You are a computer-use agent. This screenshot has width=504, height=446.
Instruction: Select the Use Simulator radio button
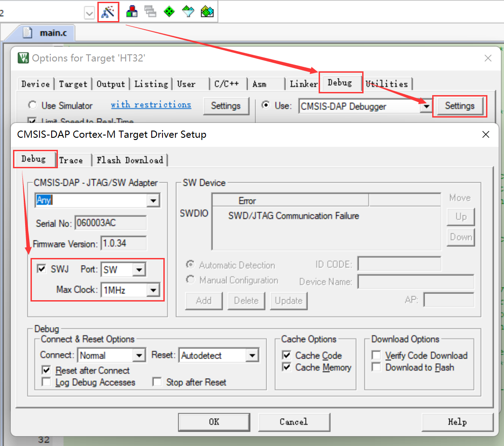click(32, 105)
